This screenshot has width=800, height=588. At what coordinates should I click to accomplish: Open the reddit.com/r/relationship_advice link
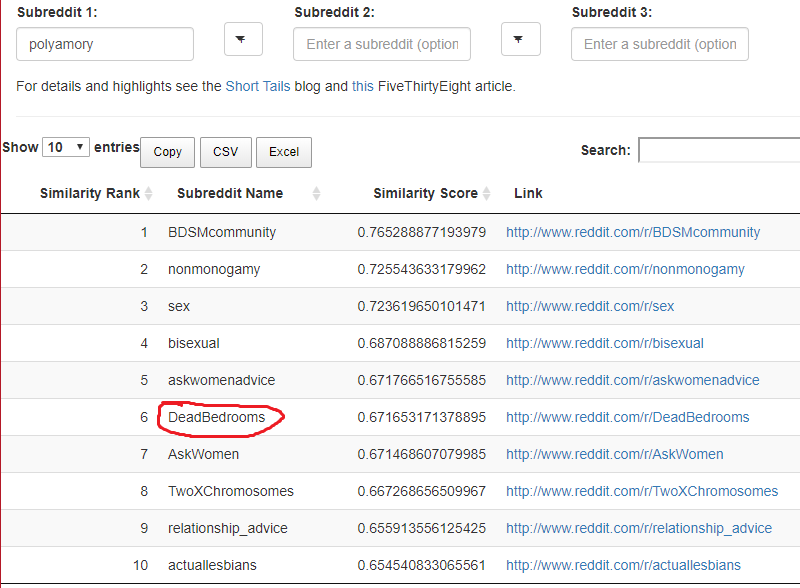coord(639,528)
